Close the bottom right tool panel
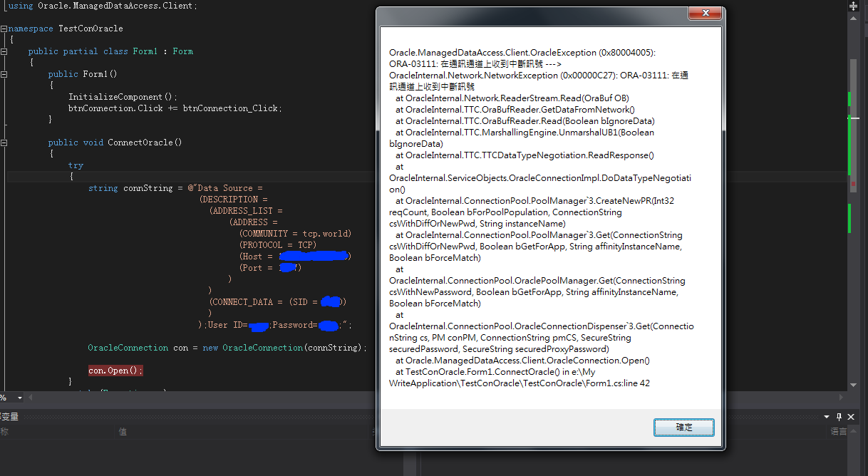Viewport: 868px width, 476px height. (851, 417)
